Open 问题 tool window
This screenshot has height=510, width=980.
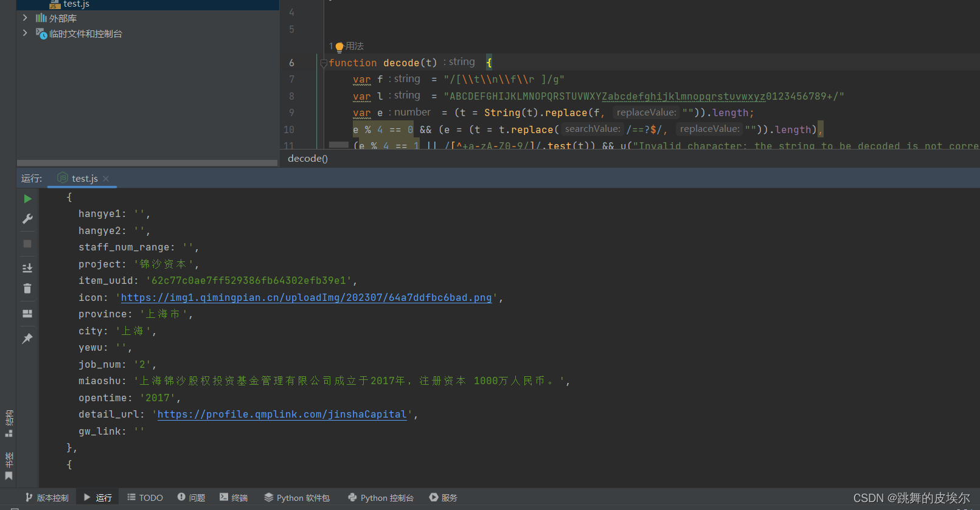pyautogui.click(x=191, y=498)
